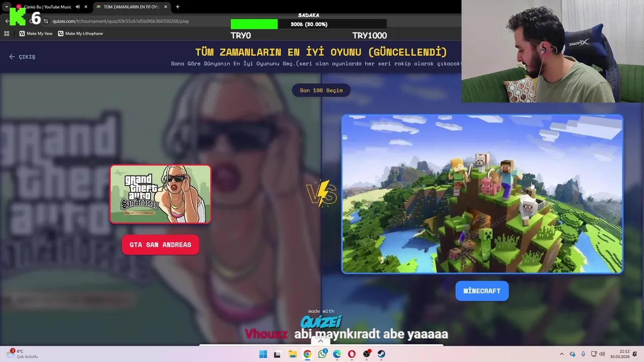Expand the hidden system tray icons chevron
644x362 pixels.
point(562,354)
